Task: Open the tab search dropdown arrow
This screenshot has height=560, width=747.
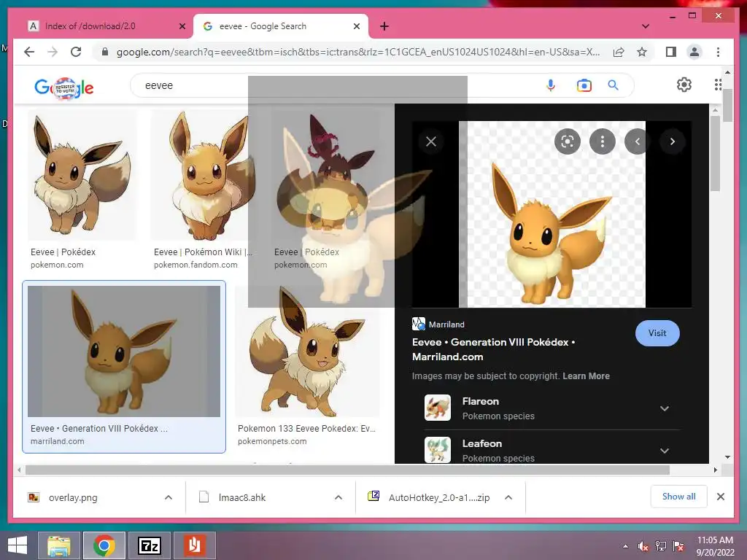Action: tap(646, 26)
